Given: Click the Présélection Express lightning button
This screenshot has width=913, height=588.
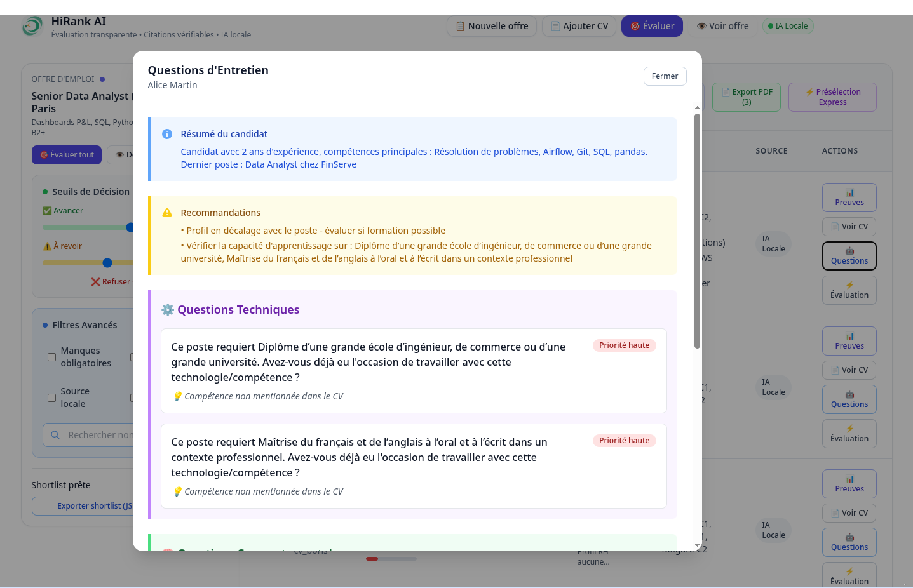Looking at the screenshot, I should coord(832,97).
